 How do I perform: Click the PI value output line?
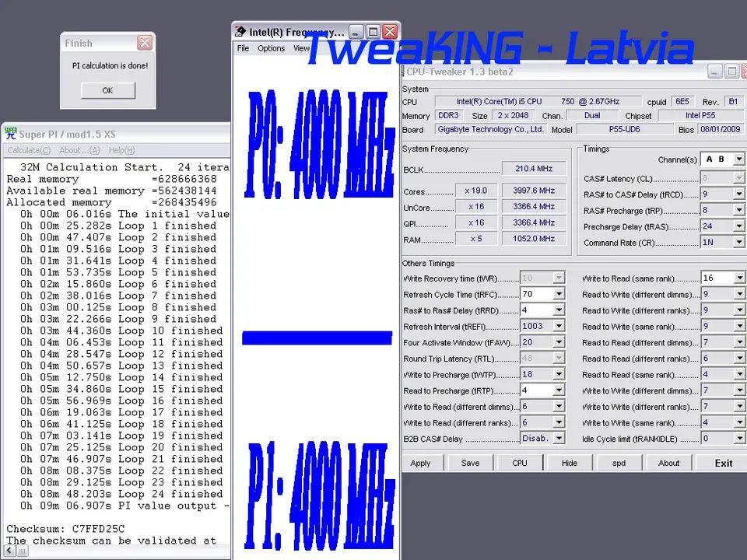[124, 506]
